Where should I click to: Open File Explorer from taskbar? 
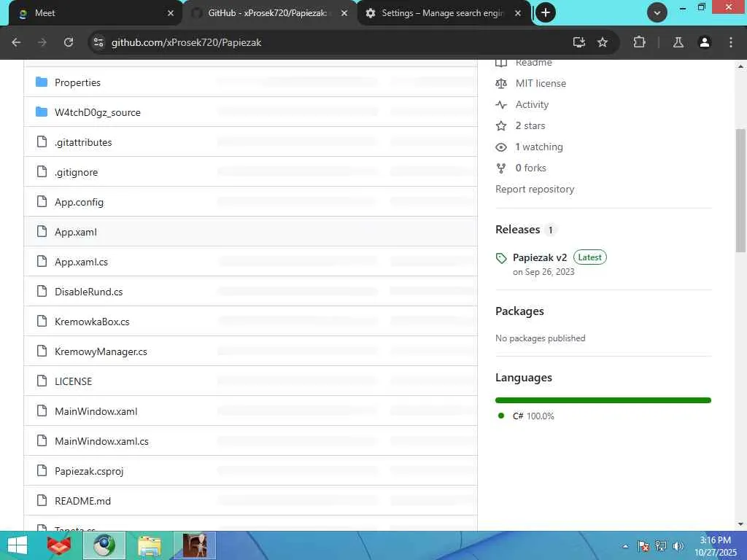coord(149,545)
